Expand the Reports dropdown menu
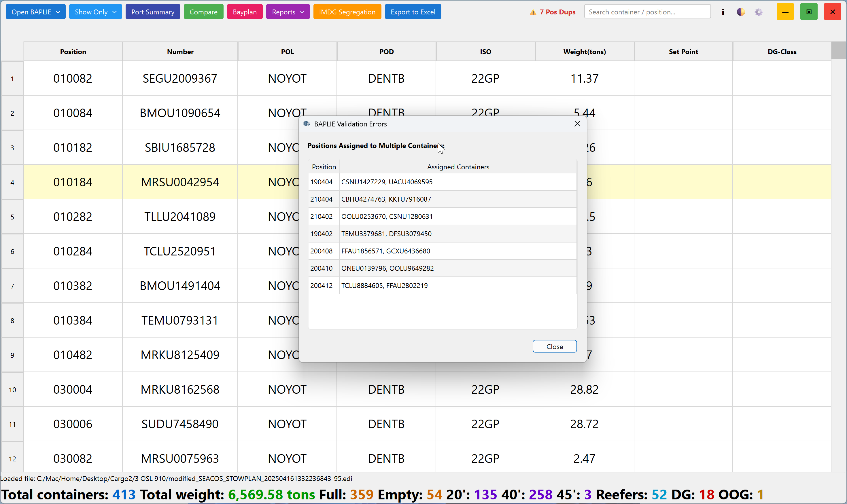Screen dimensions: 847x504 288,12
